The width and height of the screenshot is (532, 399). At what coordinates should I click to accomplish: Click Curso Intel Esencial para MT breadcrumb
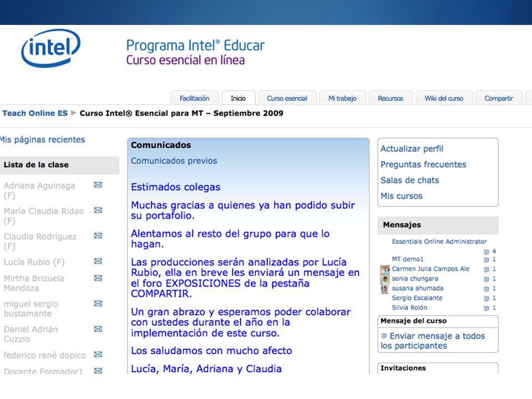(x=182, y=113)
